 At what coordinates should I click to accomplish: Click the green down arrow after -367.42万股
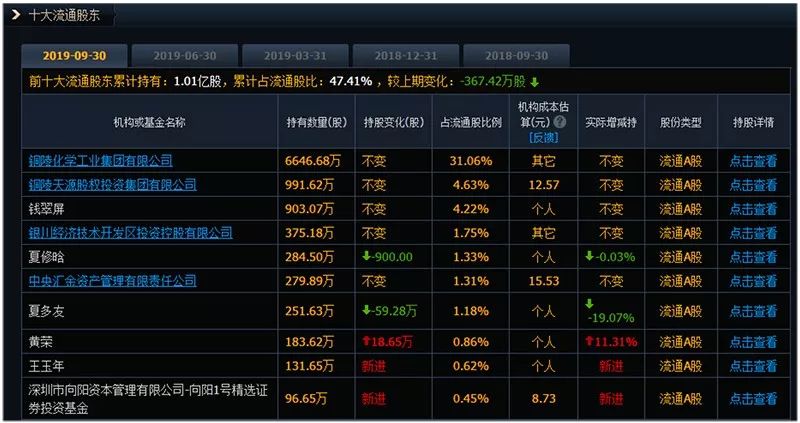coord(534,82)
